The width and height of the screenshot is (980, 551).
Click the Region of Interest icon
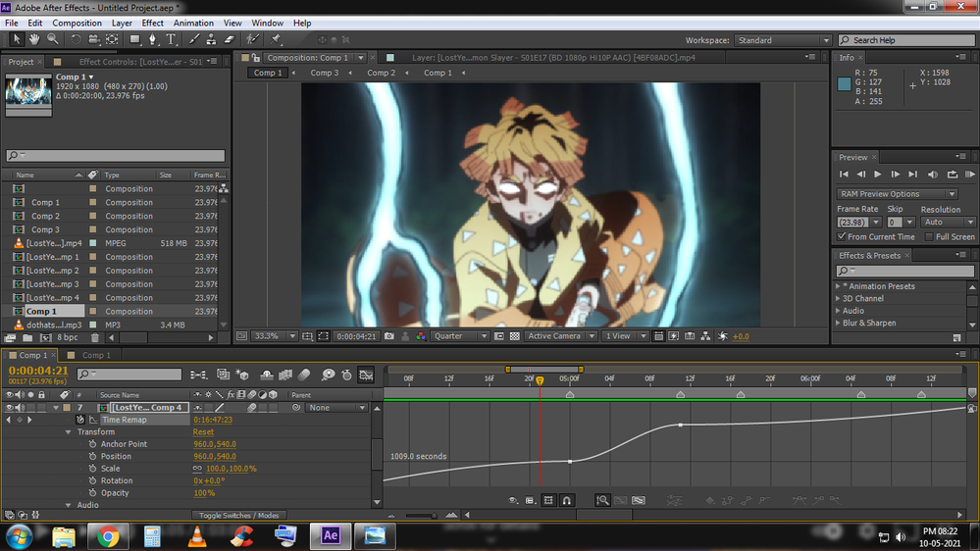323,336
